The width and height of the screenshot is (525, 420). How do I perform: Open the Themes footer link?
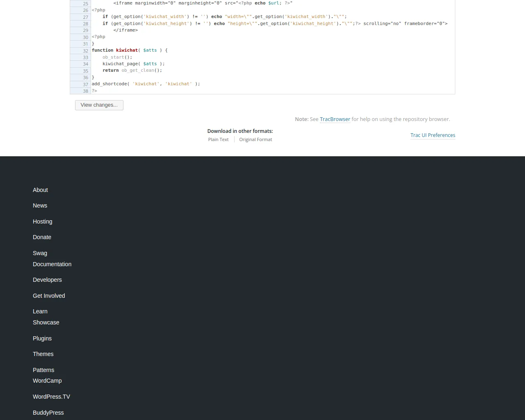click(43, 354)
